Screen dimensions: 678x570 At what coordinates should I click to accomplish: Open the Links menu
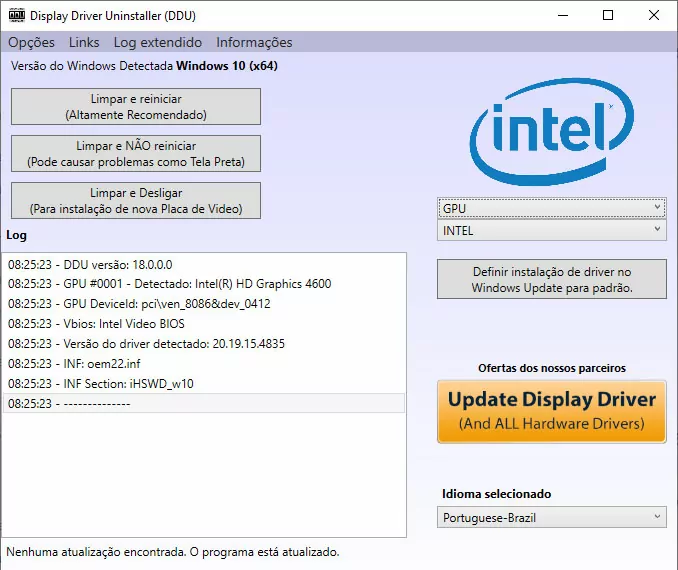tap(84, 42)
